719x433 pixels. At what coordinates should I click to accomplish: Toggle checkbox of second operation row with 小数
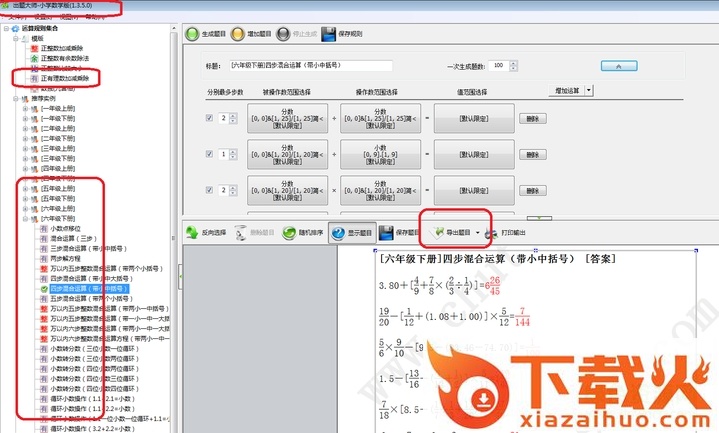209,154
